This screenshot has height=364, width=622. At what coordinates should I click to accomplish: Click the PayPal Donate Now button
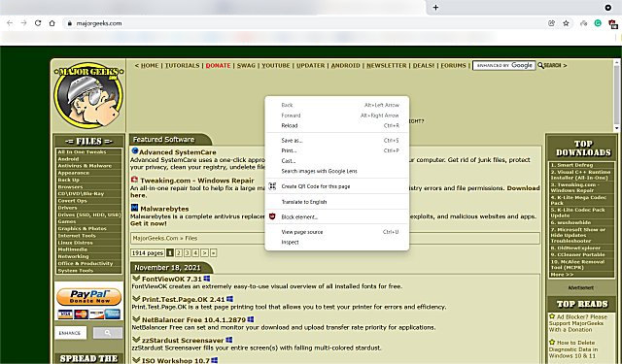pyautogui.click(x=88, y=297)
